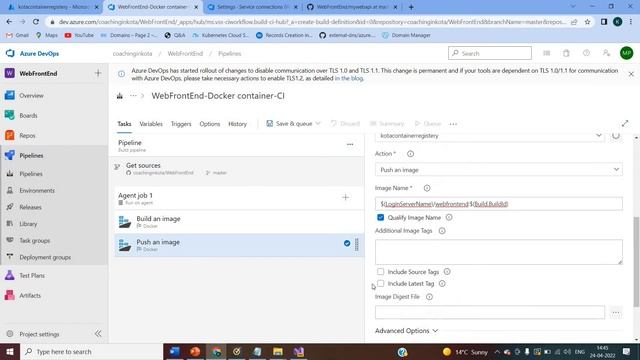The width and height of the screenshot is (640, 360).
Task: Collapse the left navigation sidebar
Action: 98,334
